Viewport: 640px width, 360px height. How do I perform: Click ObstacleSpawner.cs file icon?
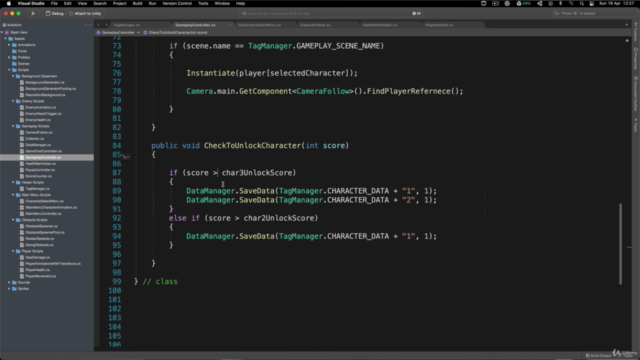coord(22,226)
